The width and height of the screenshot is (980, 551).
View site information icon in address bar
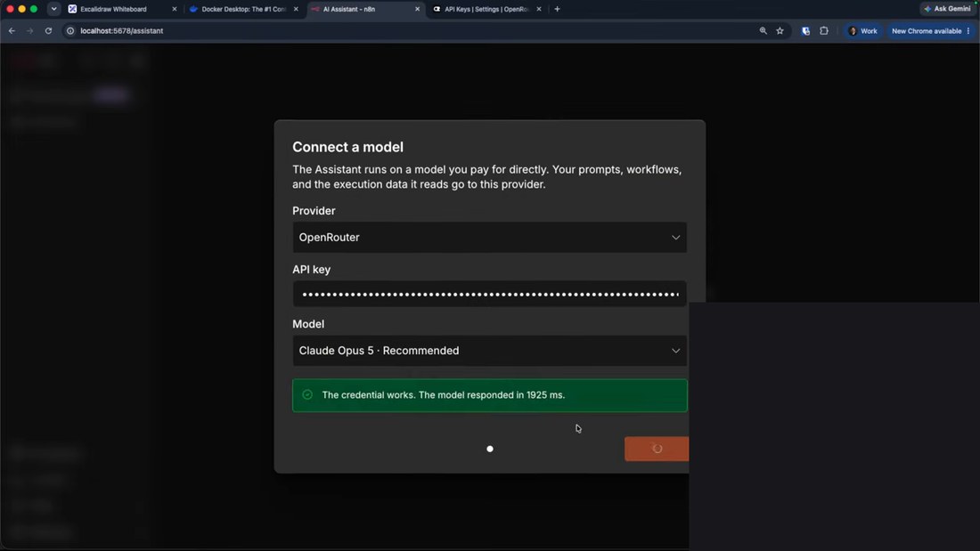[x=70, y=30]
